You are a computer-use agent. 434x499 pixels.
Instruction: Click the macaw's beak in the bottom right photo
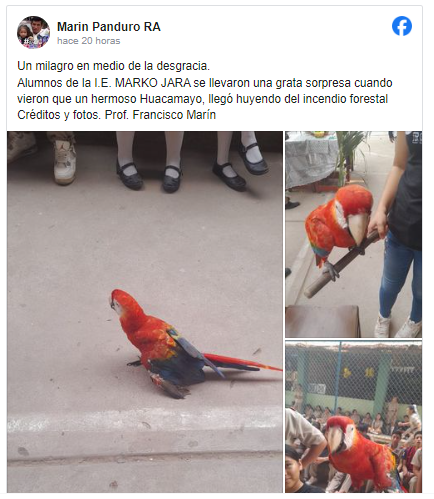(335, 441)
